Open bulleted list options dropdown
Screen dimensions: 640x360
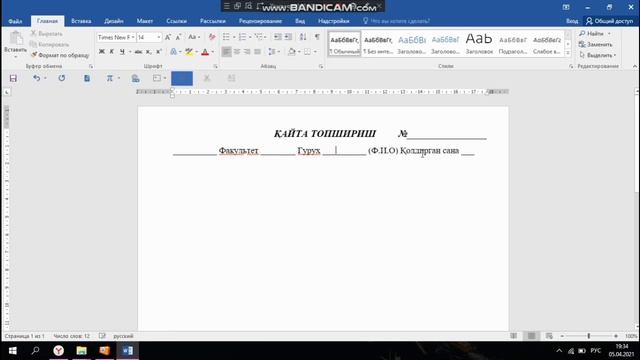(x=234, y=37)
